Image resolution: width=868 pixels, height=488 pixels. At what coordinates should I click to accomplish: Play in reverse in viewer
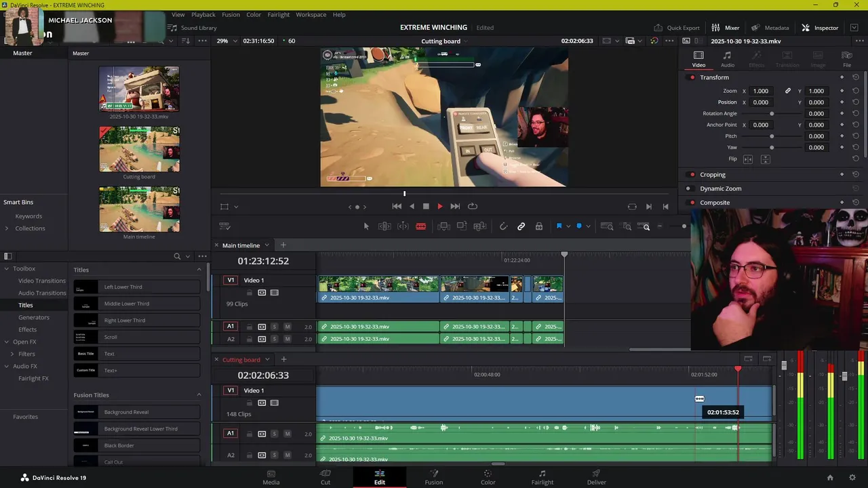coord(412,206)
